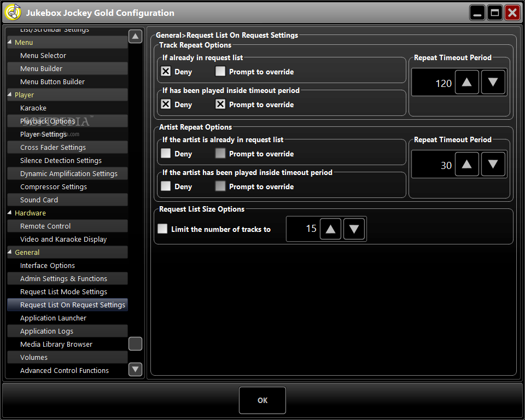Viewport: 525px width, 420px height.
Task: Open Video and Karaoke Display
Action: (67, 239)
